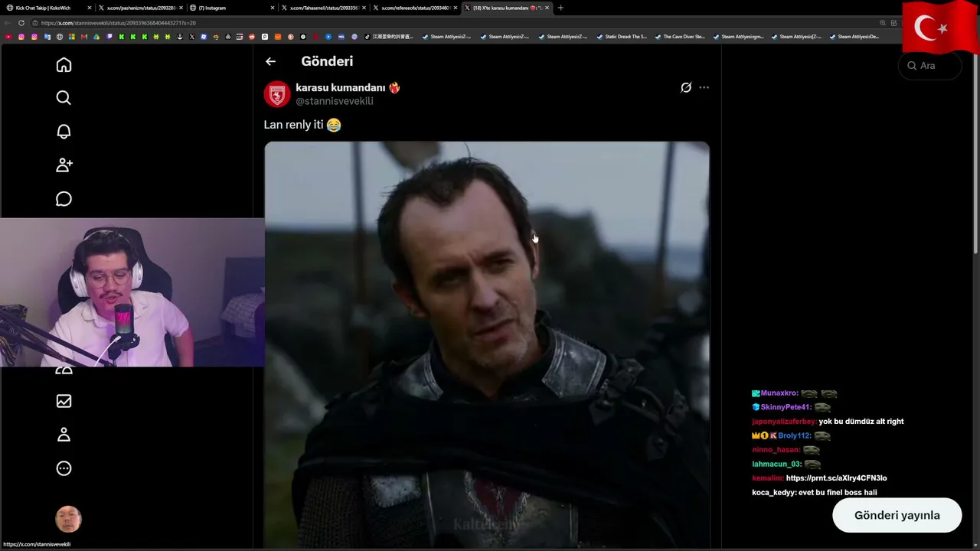
Task: Open the Follow people icon in sidebar
Action: [x=64, y=165]
